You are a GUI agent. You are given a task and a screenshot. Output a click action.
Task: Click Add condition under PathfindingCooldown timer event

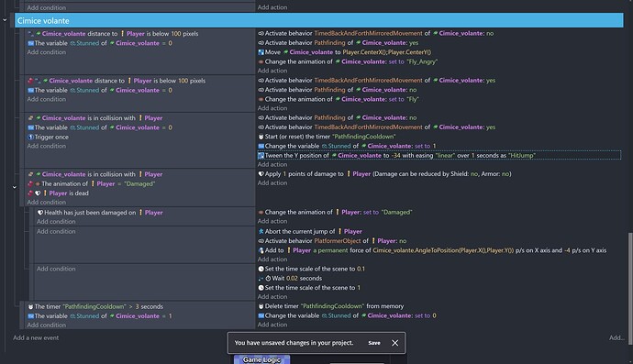47,325
